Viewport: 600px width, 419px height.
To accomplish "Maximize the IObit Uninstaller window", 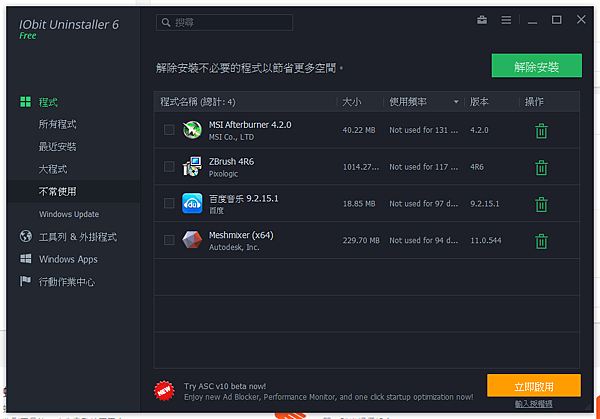I will (556, 20).
